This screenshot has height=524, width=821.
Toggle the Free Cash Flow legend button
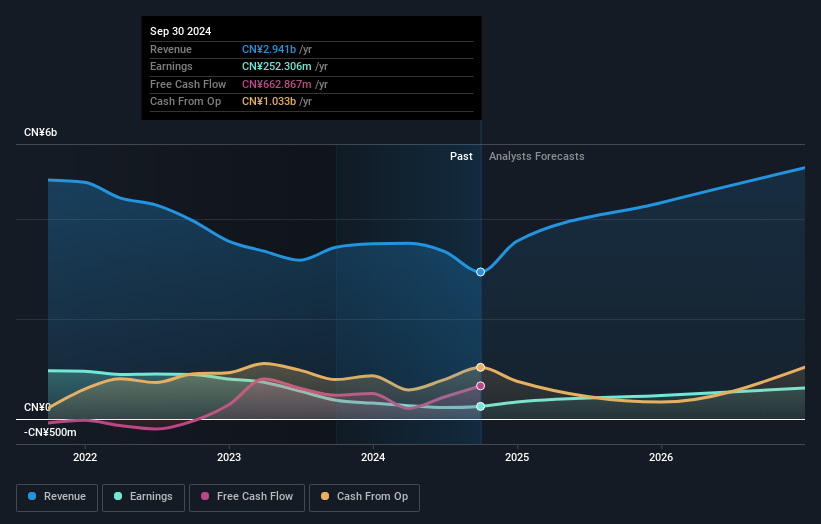tap(247, 497)
